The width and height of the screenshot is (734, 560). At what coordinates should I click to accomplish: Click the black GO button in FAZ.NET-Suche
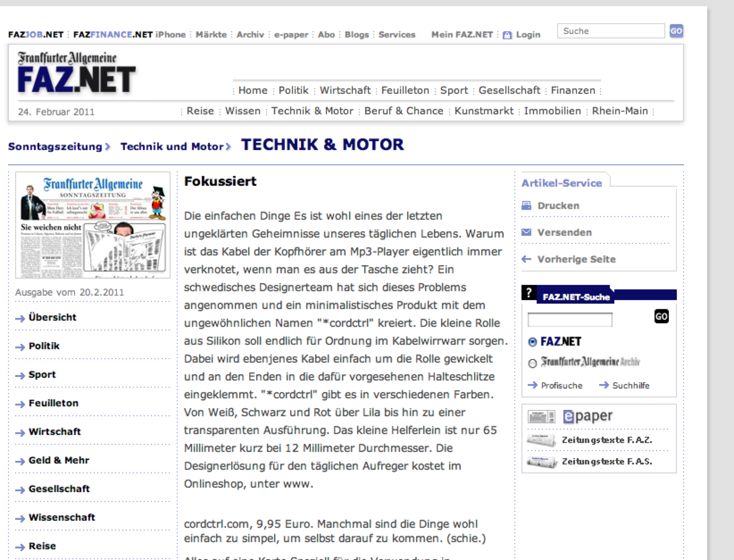(661, 316)
